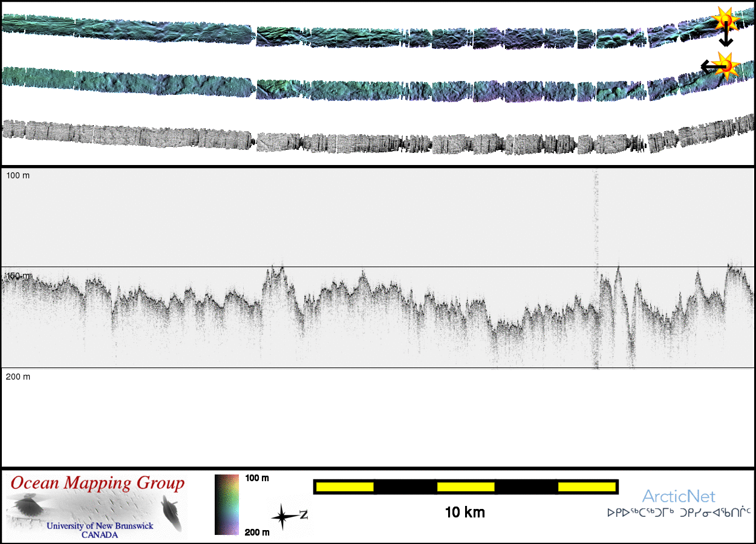This screenshot has height=544, width=756.
Task: Click the Inuktitut syllabics text under ArcticNet
Action: [679, 513]
